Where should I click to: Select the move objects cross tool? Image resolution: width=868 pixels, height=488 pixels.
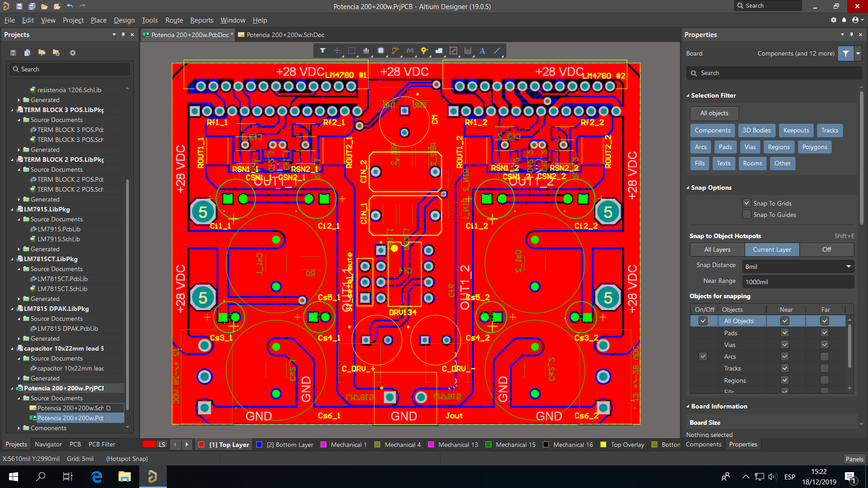337,51
